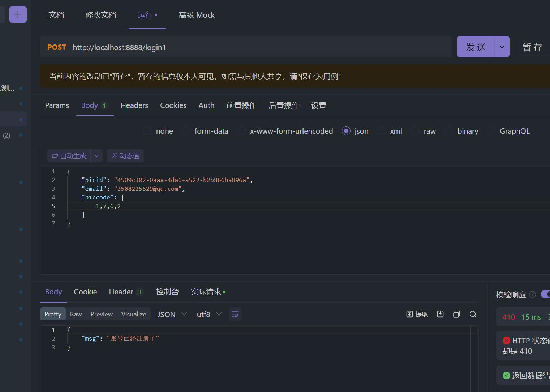
Task: Open the 文档 tab
Action: tap(56, 15)
